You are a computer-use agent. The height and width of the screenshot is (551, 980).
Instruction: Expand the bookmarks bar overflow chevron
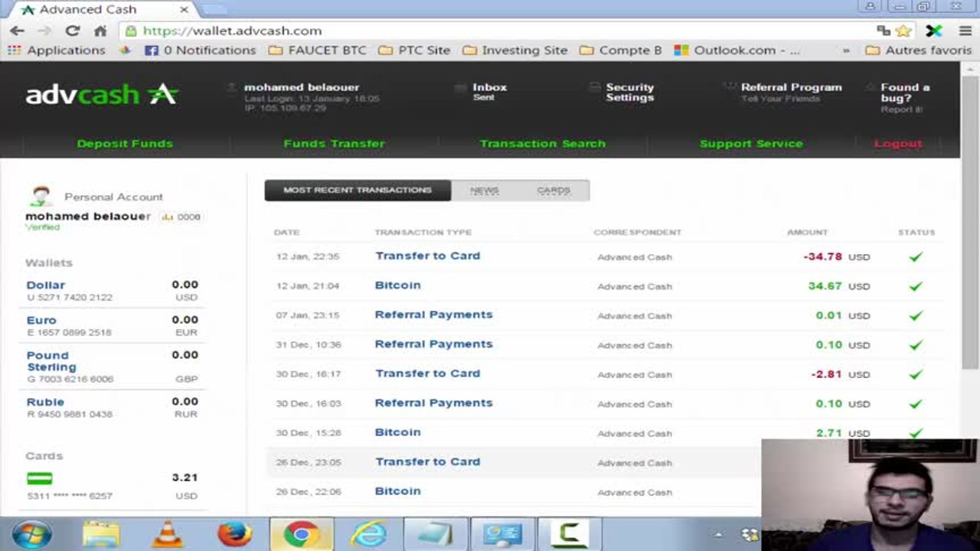coord(846,51)
